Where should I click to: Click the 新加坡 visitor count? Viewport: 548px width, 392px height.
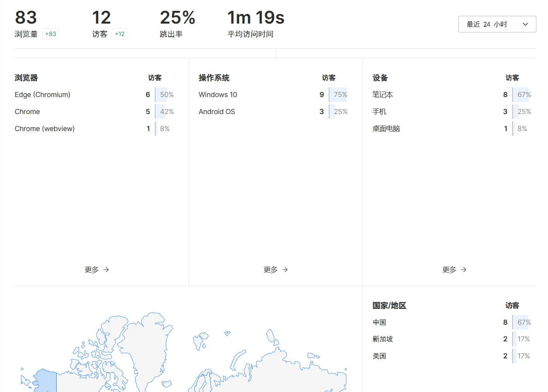coord(505,339)
